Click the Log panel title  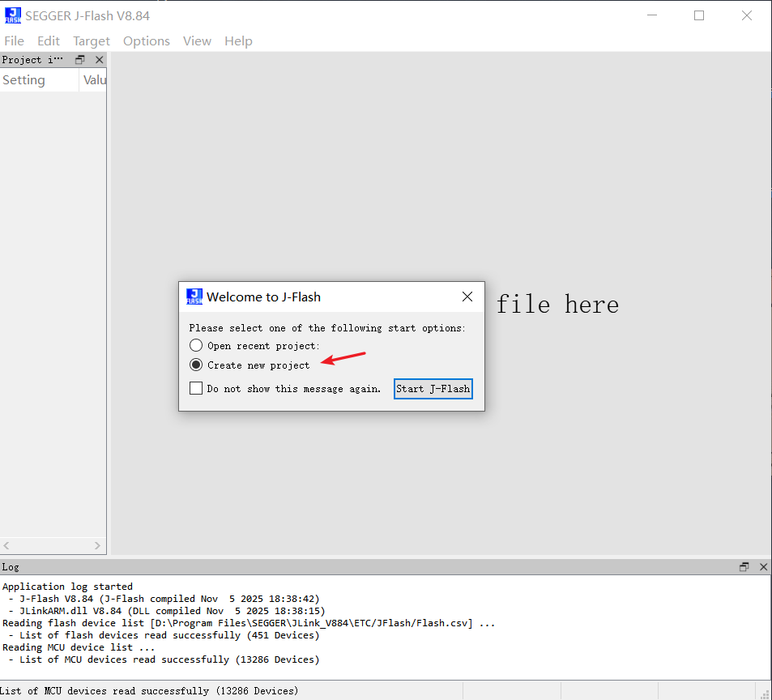11,566
